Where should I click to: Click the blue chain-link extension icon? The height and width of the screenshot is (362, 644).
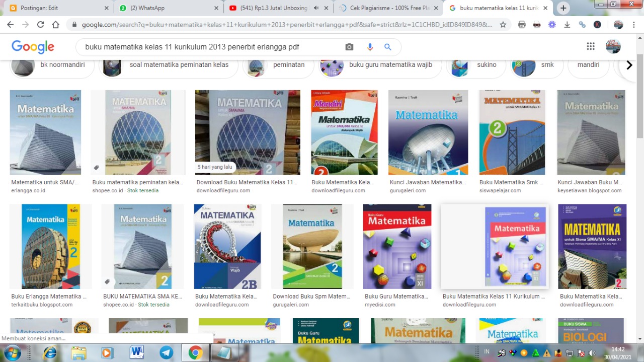tap(582, 24)
